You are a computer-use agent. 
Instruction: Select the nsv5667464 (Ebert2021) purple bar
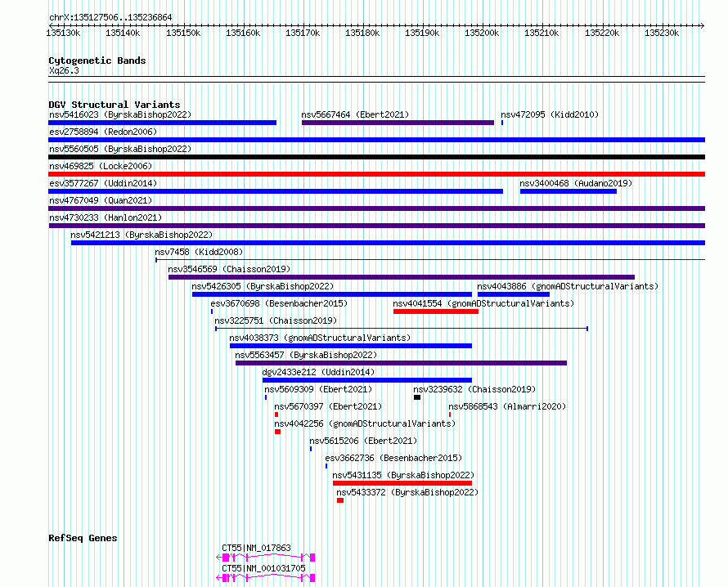(x=398, y=123)
